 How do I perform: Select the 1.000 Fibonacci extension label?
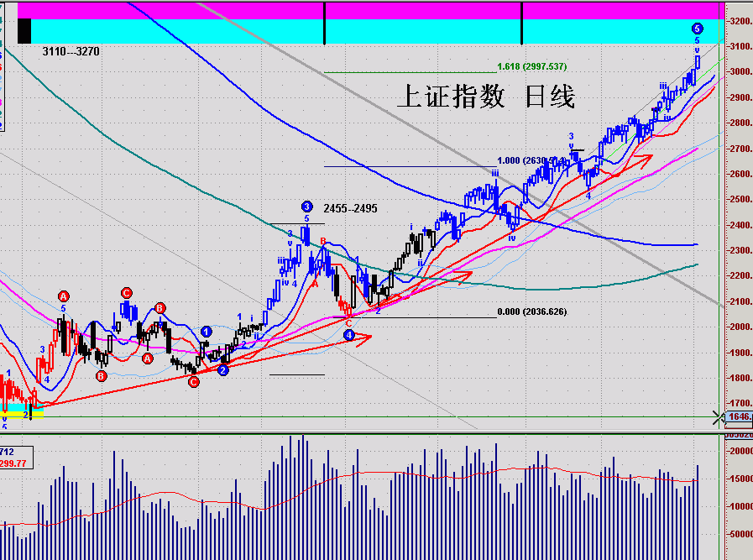tap(531, 160)
